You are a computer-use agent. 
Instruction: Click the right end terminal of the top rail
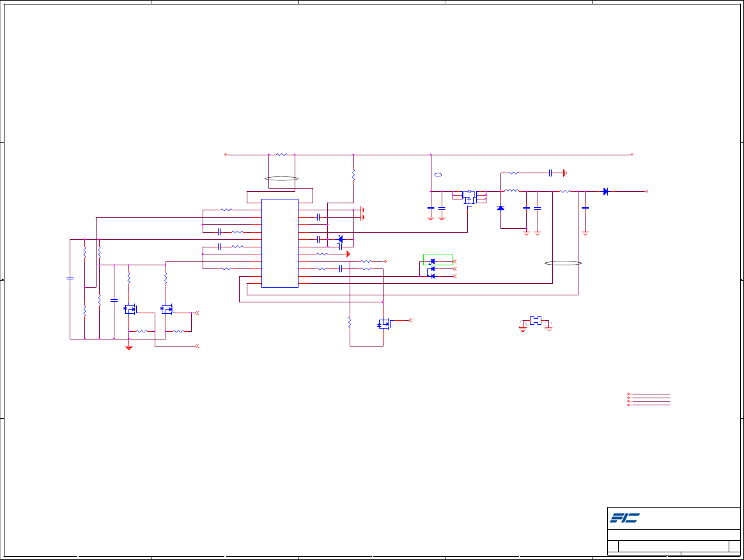coord(632,155)
